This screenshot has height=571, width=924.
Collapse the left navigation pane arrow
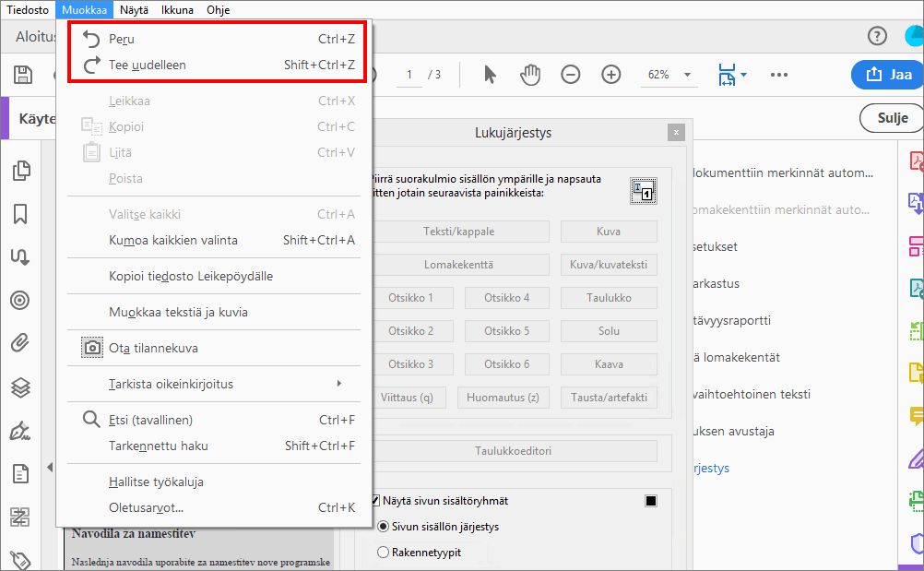click(50, 468)
